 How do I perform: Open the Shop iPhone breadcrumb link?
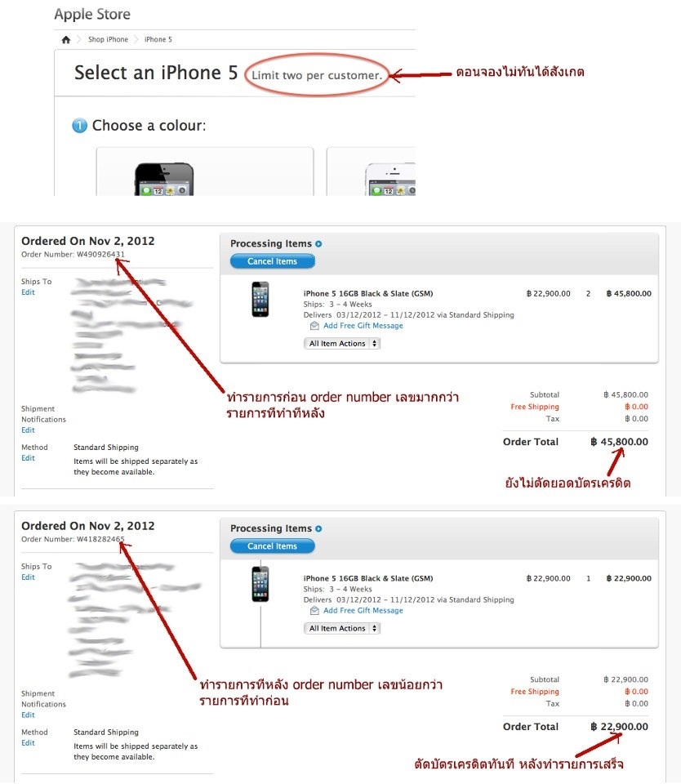[108, 39]
